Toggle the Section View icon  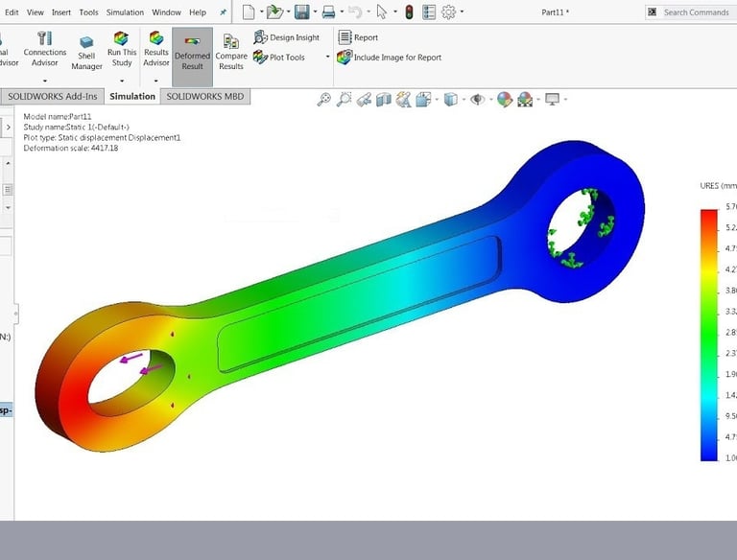coord(384,99)
